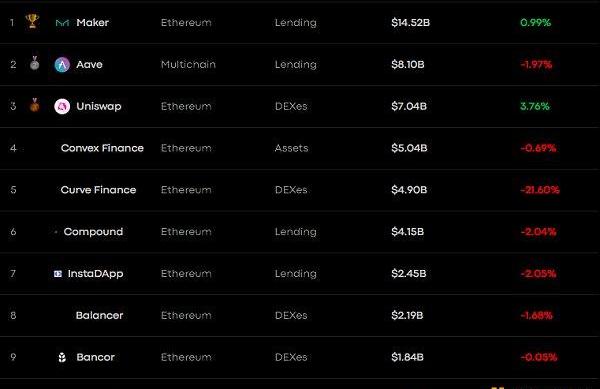The width and height of the screenshot is (600, 389).
Task: Open the Convex Finance project link
Action: coord(102,148)
